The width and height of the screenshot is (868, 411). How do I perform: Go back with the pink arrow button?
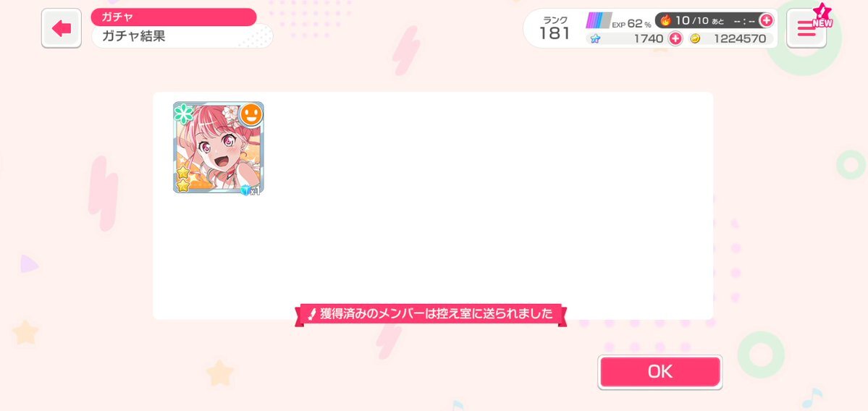tap(62, 28)
